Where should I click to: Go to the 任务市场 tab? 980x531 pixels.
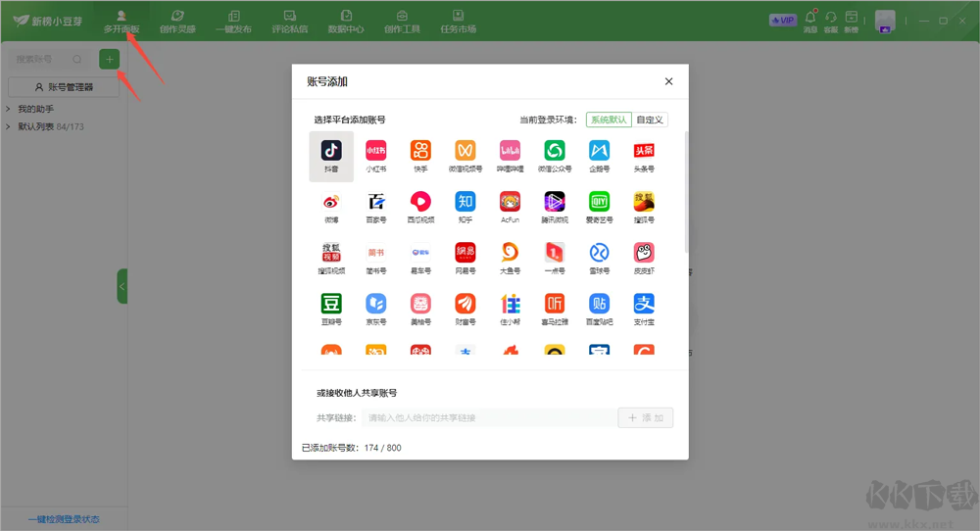tap(458, 22)
